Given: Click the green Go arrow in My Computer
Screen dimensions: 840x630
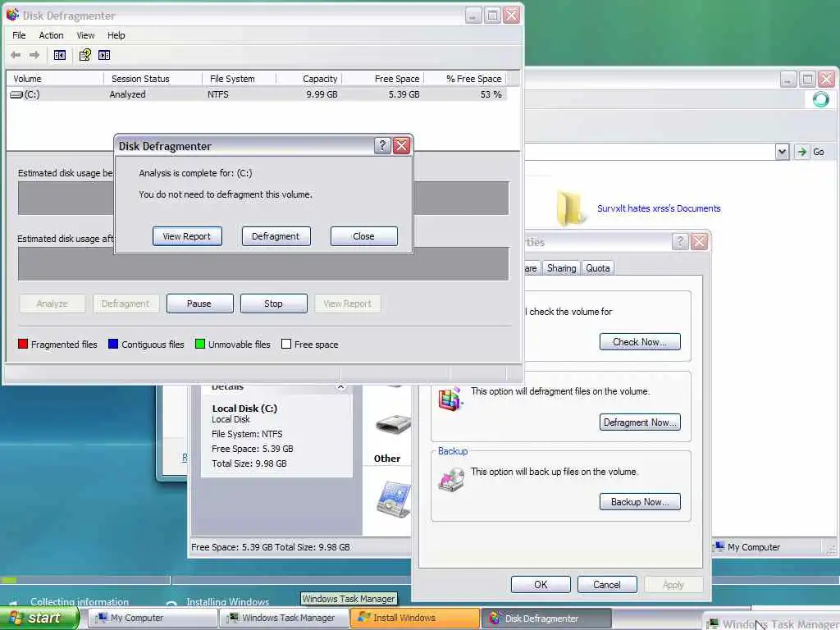Looking at the screenshot, I should pyautogui.click(x=801, y=152).
